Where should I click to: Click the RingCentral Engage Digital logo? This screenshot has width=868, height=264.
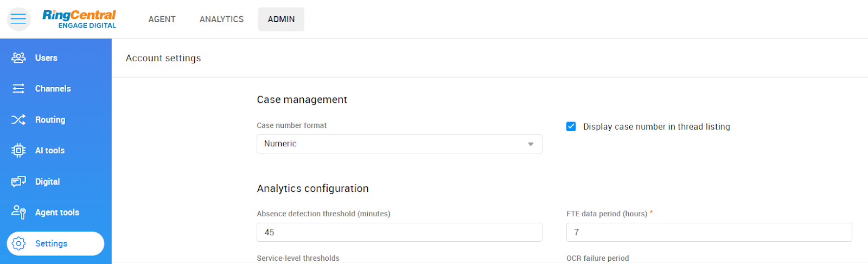click(x=79, y=19)
